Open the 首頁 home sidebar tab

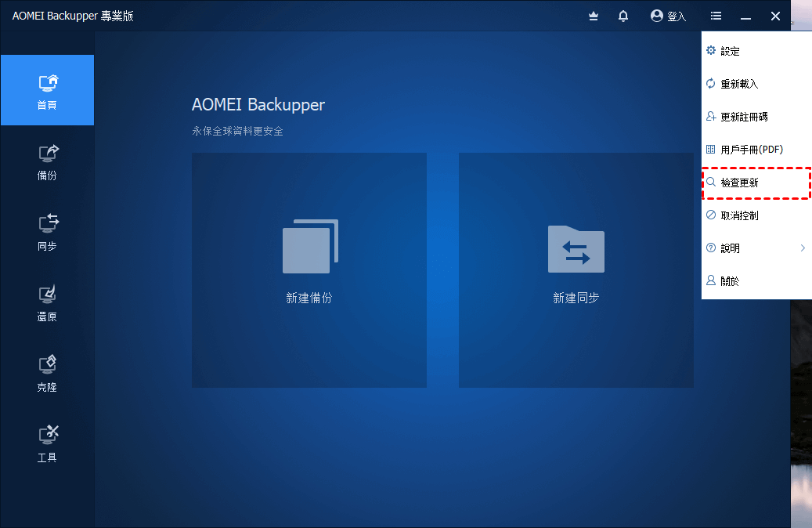tap(47, 90)
